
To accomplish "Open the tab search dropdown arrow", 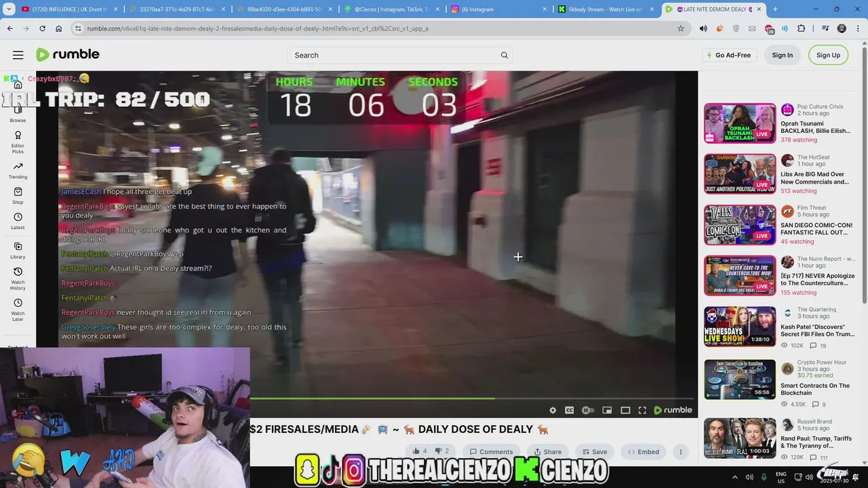I will pos(8,9).
